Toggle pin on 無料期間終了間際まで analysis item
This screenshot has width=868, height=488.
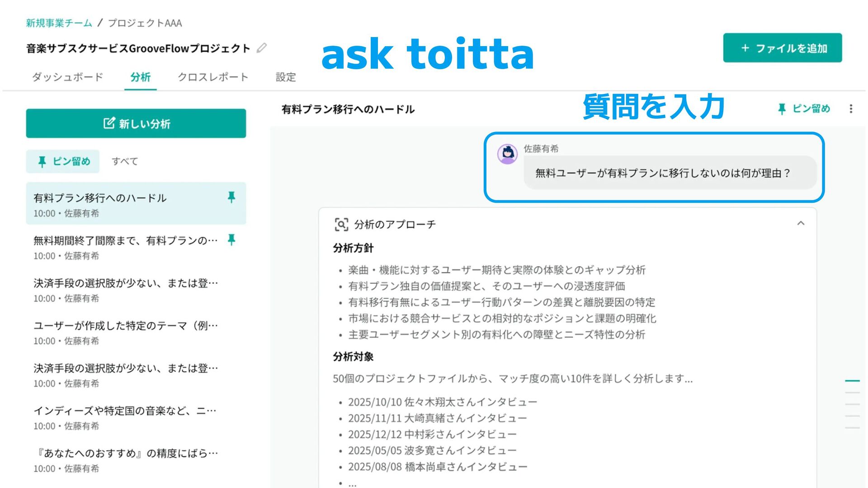point(231,239)
